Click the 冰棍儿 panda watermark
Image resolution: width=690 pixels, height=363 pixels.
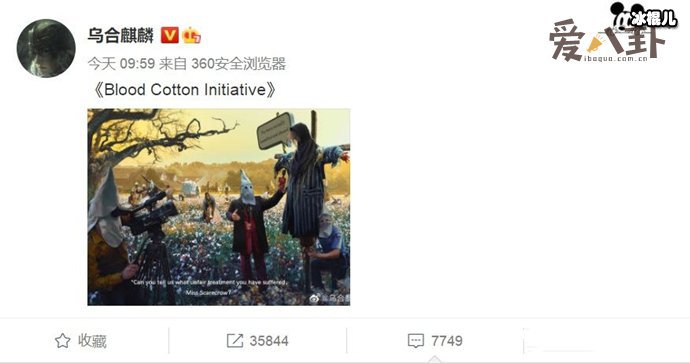tap(644, 17)
